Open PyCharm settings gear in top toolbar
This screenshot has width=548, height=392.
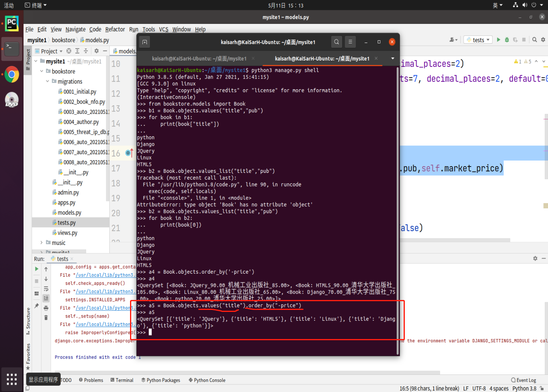coord(543,40)
